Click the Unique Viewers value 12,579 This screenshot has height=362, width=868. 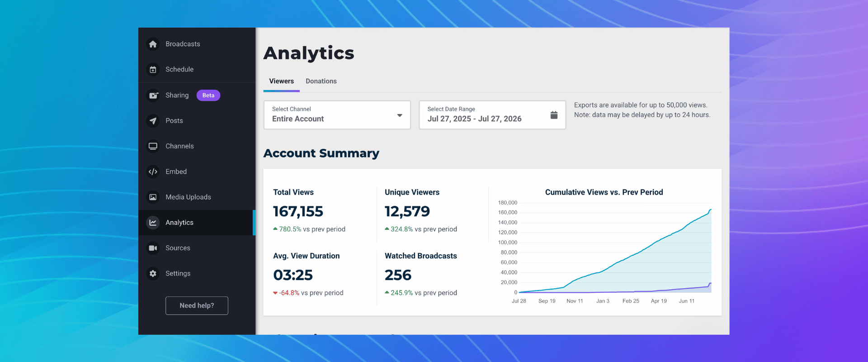pos(407,211)
